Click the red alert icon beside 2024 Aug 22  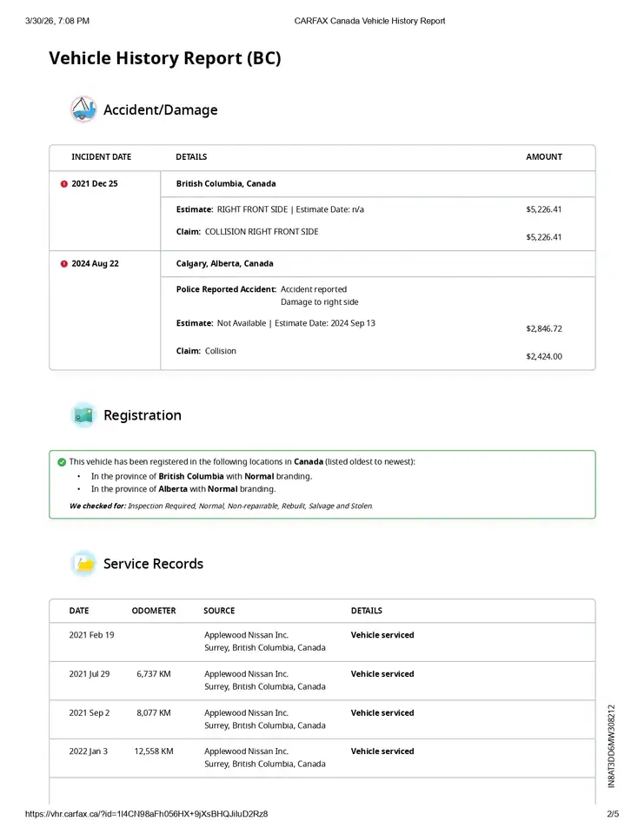click(63, 264)
